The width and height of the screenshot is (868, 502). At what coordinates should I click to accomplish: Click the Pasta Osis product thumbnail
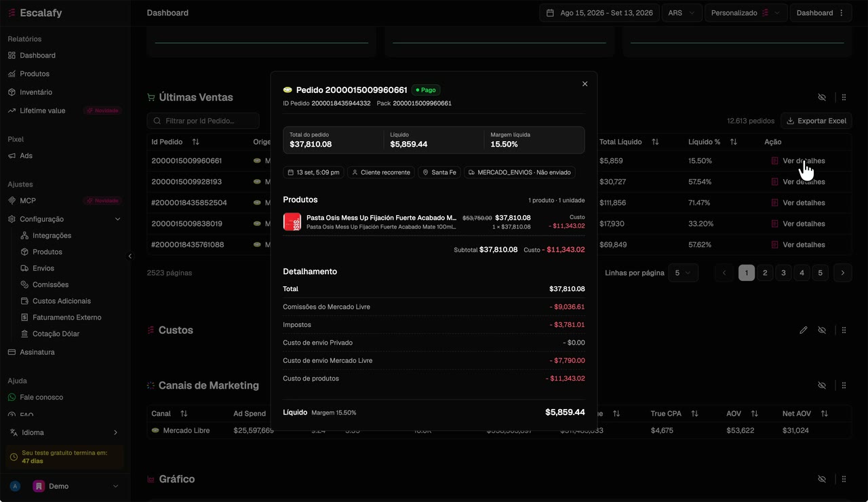tap(292, 222)
